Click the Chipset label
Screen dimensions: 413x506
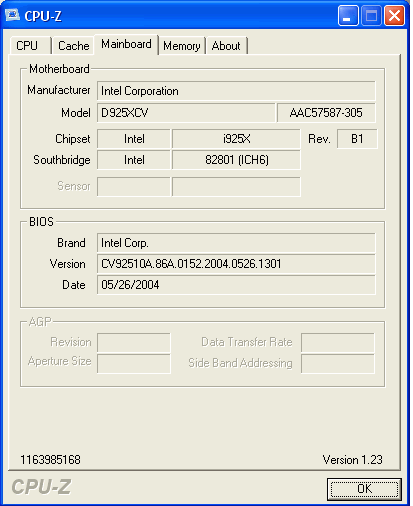(x=73, y=139)
